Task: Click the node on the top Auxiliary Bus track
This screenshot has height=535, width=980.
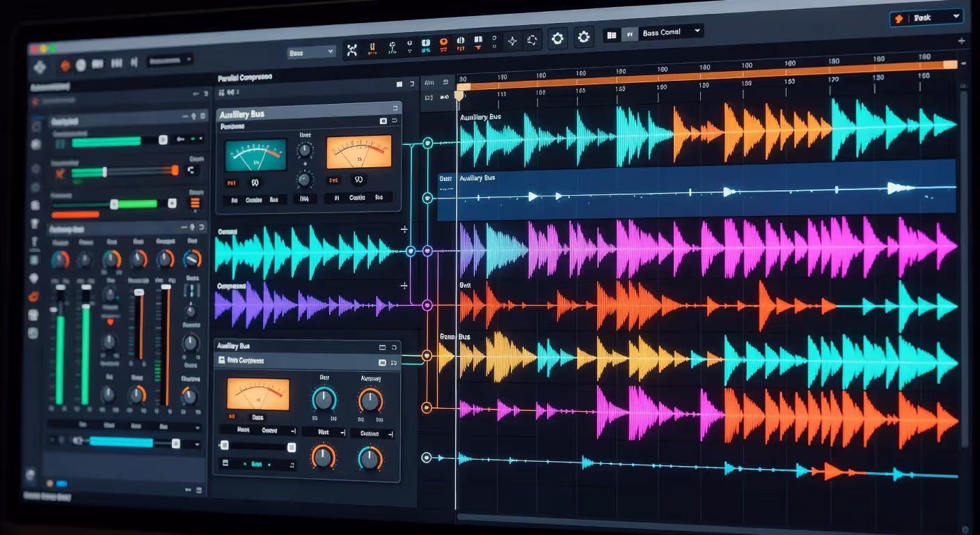Action: pyautogui.click(x=427, y=143)
